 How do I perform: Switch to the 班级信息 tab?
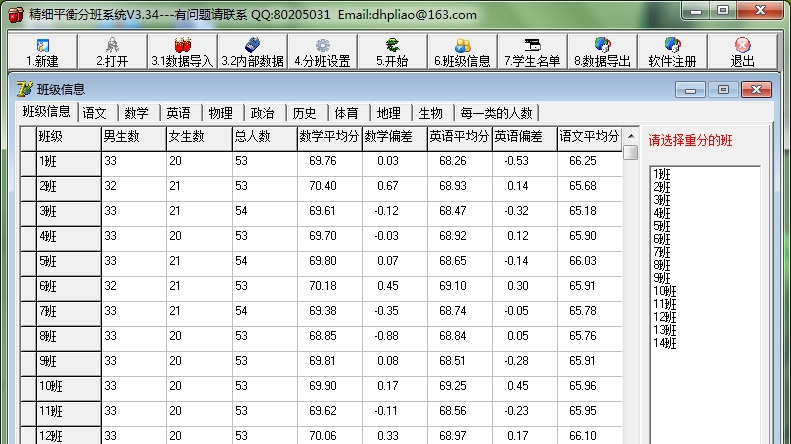click(x=46, y=112)
